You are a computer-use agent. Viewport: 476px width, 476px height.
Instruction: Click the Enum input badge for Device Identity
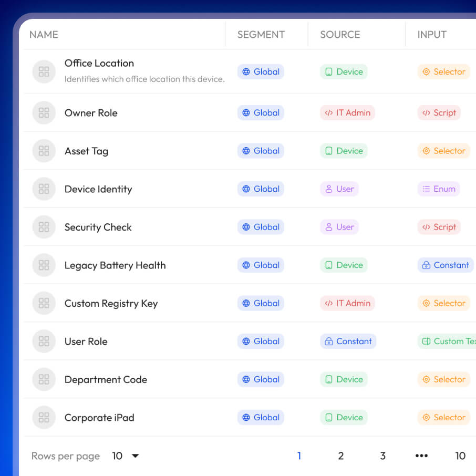click(439, 189)
